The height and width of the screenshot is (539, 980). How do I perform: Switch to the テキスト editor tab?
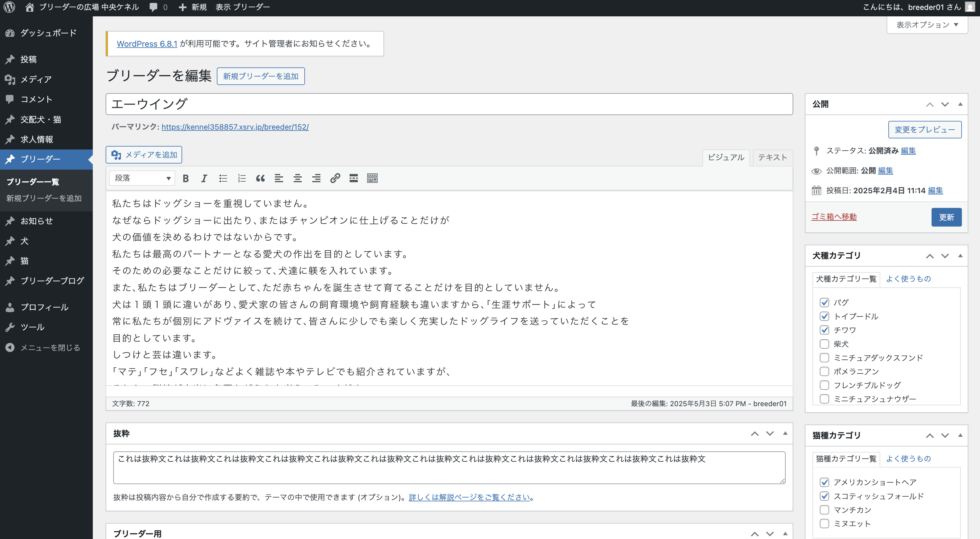coord(772,158)
